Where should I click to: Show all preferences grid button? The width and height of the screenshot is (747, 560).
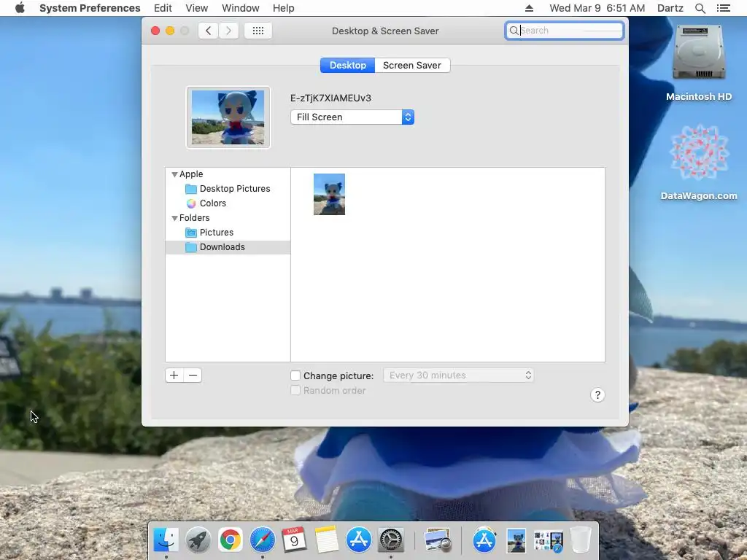coord(258,31)
